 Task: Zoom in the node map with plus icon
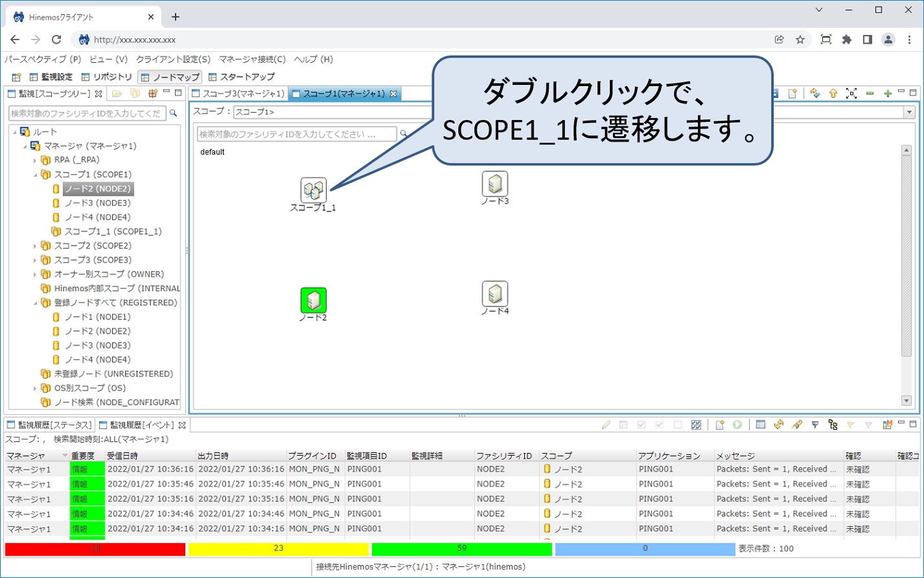pos(888,93)
